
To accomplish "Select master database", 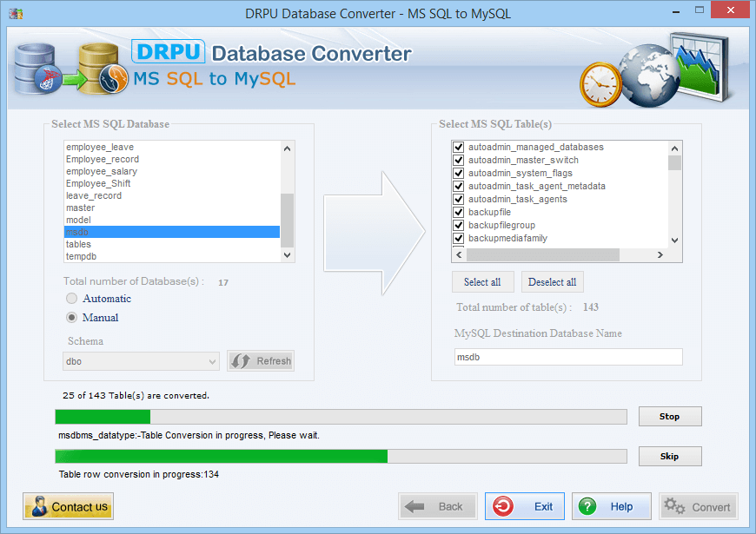I will (172, 208).
